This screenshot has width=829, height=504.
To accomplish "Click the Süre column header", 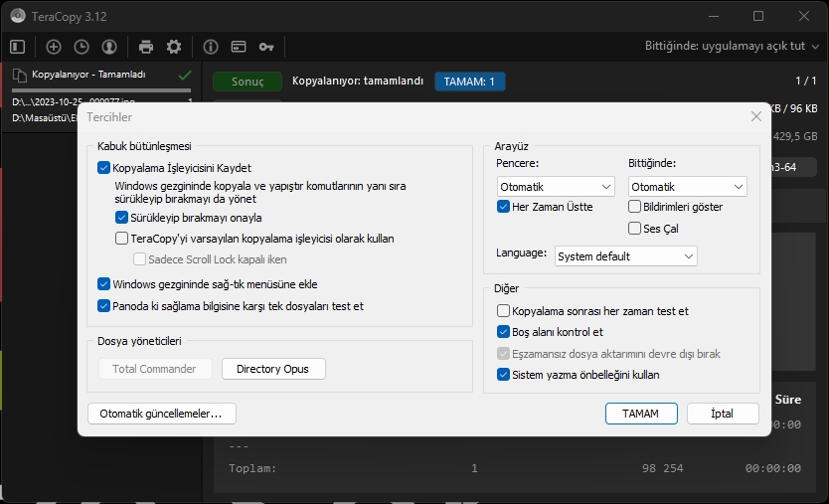I will point(788,400).
